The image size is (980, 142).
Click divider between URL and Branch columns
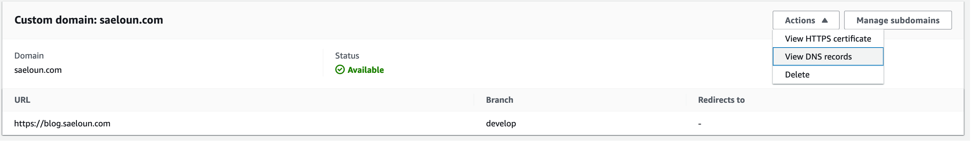[474, 100]
